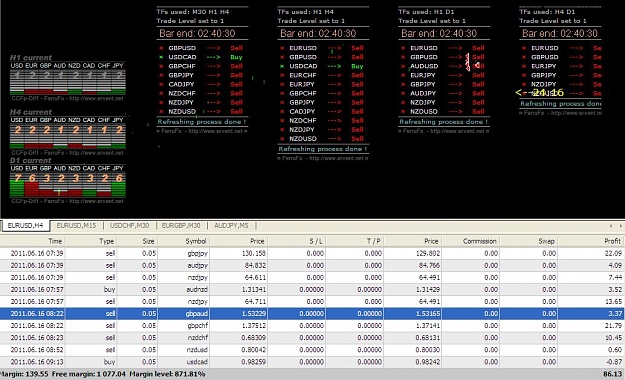This screenshot has height=380, width=625.
Task: Select the nzdjpy trade opened at 64.611
Action: click(312, 277)
